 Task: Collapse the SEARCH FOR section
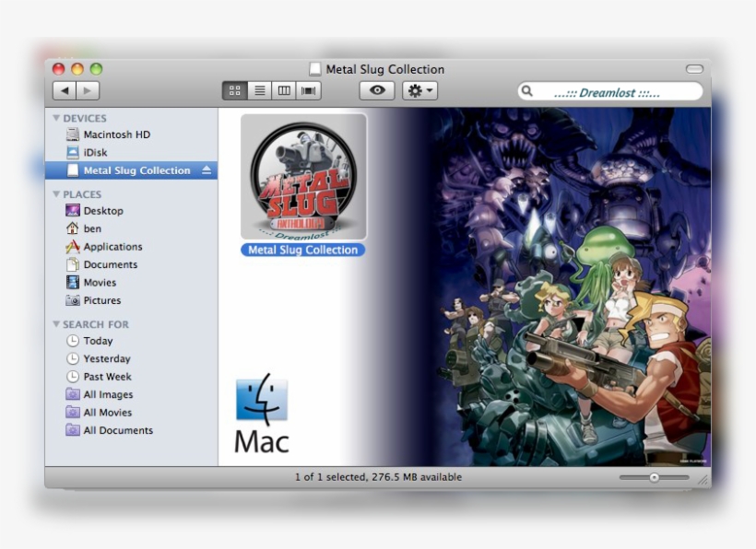point(56,324)
